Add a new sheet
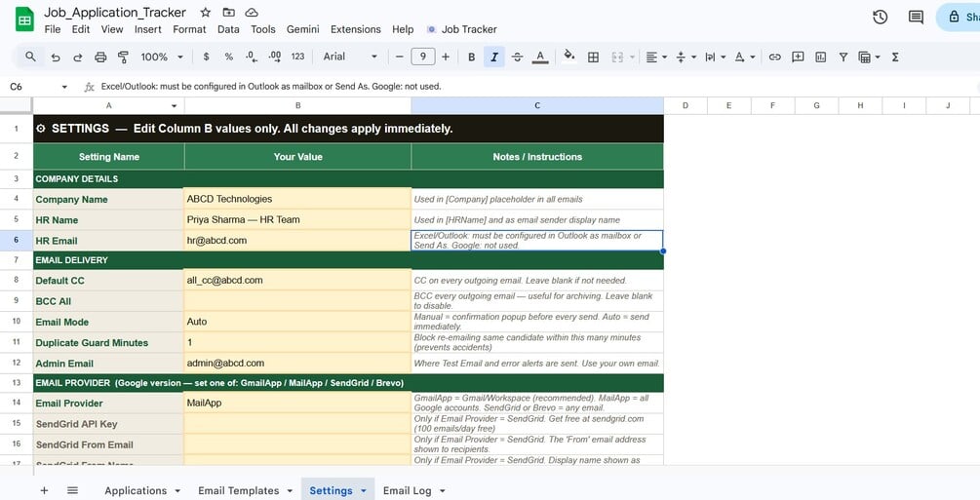980x500 pixels. pos(45,490)
